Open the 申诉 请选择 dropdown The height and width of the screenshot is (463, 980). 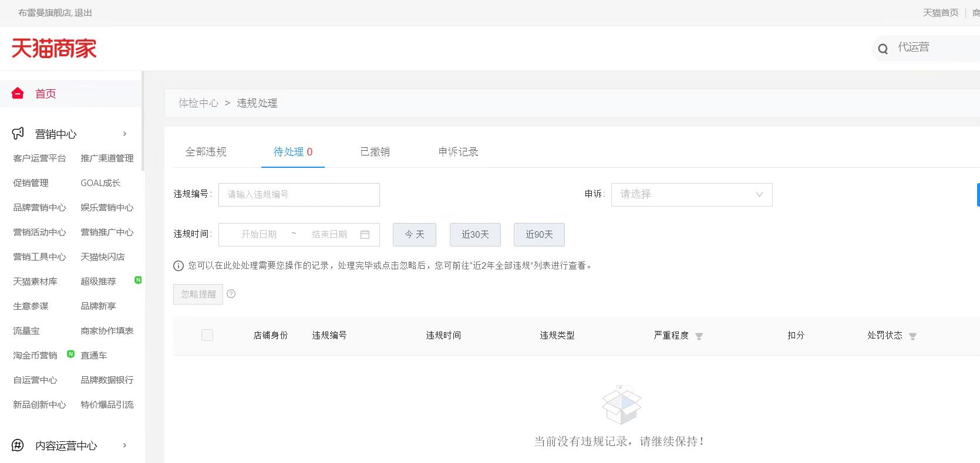click(x=692, y=195)
